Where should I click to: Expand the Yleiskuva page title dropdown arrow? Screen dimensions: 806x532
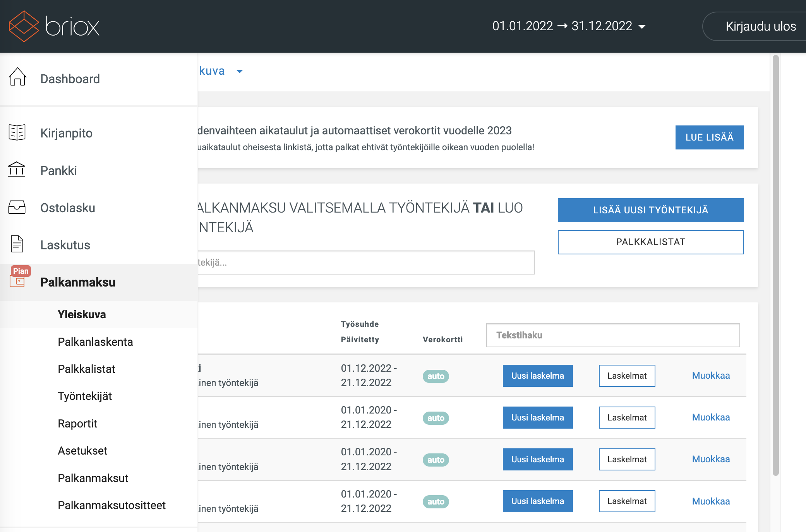click(240, 72)
